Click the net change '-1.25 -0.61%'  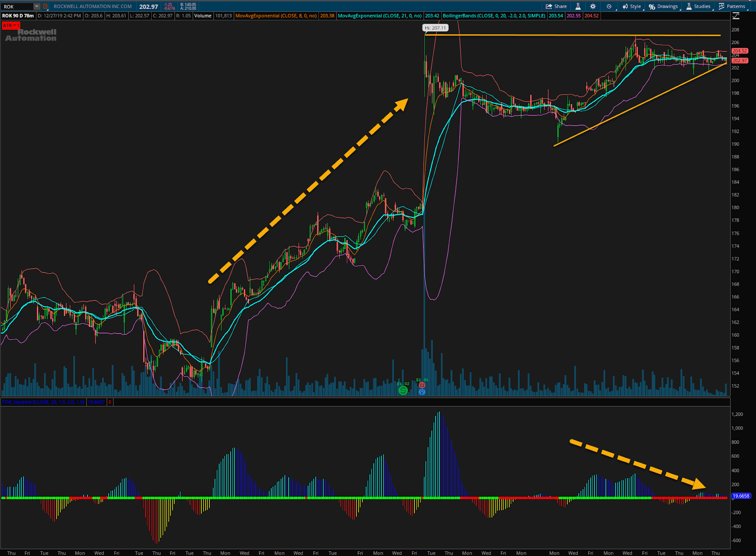[169, 7]
